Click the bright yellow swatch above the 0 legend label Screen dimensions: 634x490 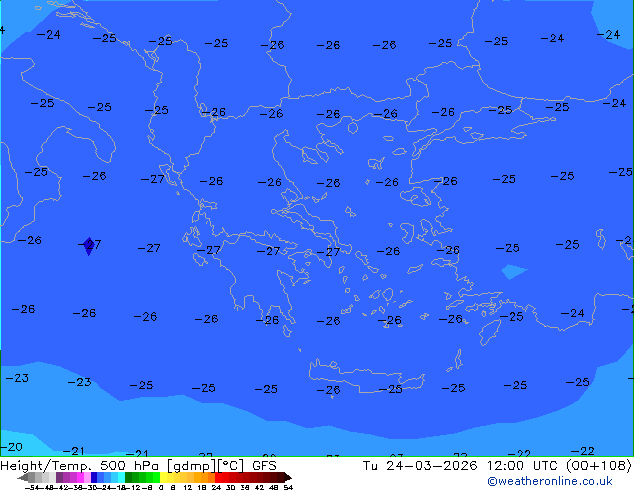[x=163, y=477]
